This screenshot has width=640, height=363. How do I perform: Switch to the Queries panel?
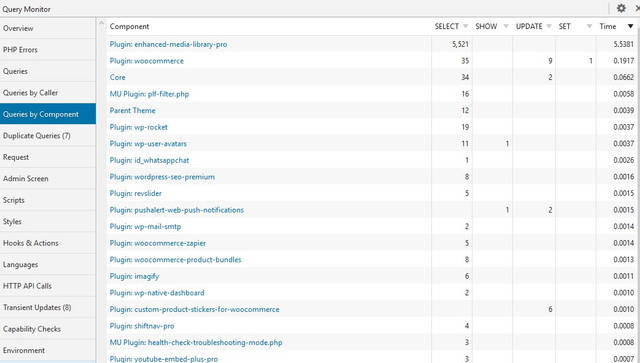pyautogui.click(x=48, y=71)
